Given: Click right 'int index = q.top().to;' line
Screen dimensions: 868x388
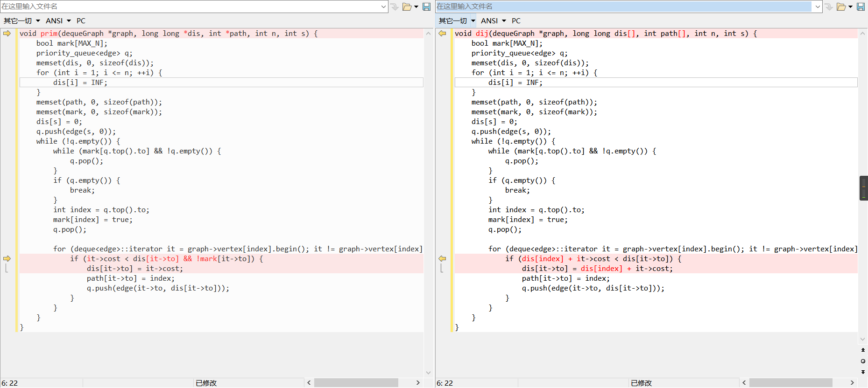Looking at the screenshot, I should point(536,210).
